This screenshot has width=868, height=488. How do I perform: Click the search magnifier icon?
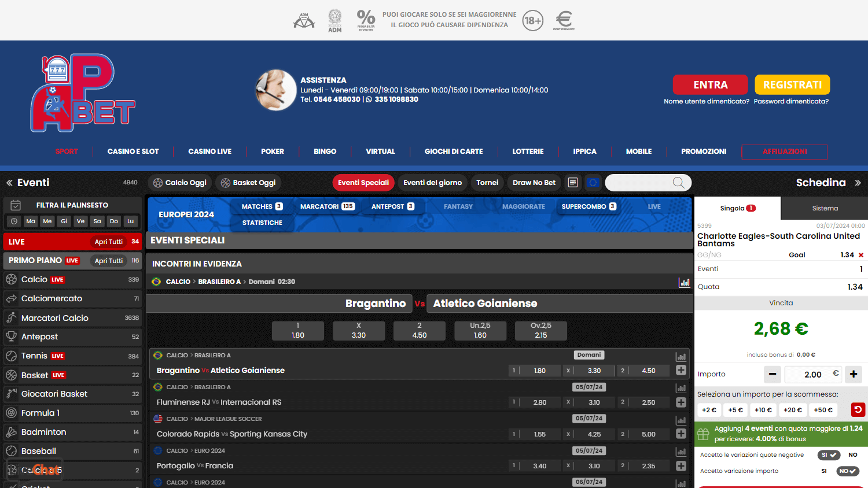pyautogui.click(x=679, y=183)
